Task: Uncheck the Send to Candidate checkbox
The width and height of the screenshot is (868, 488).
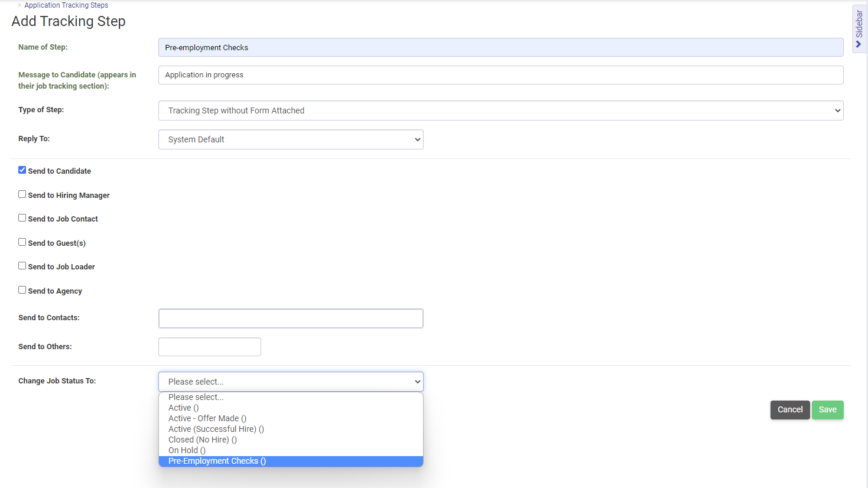Action: [x=22, y=170]
